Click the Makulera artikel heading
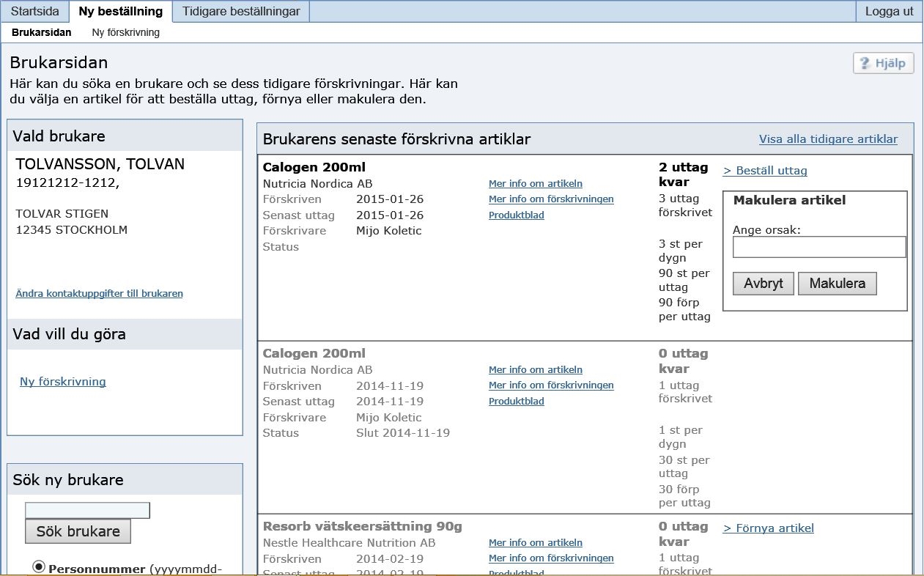This screenshot has width=924, height=576. tap(789, 200)
